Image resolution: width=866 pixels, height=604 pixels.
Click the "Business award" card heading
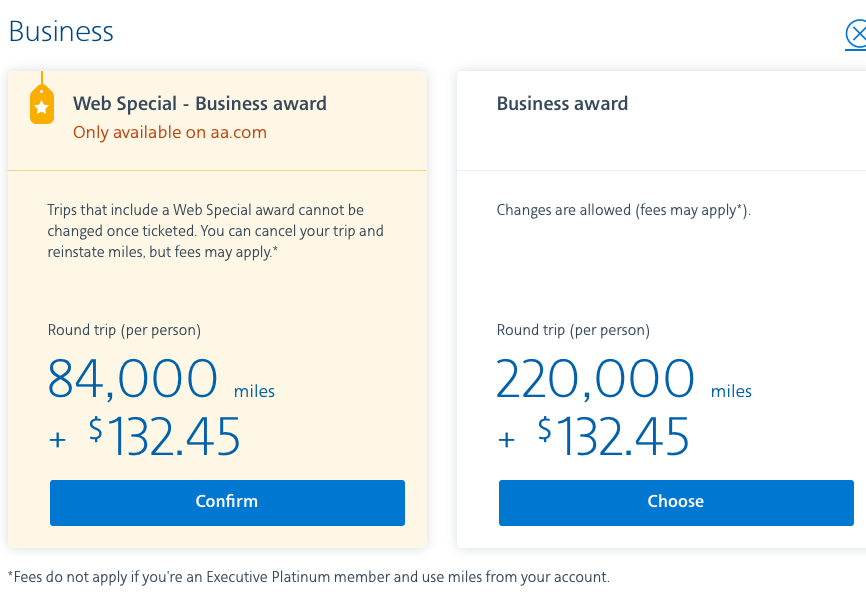tap(562, 103)
